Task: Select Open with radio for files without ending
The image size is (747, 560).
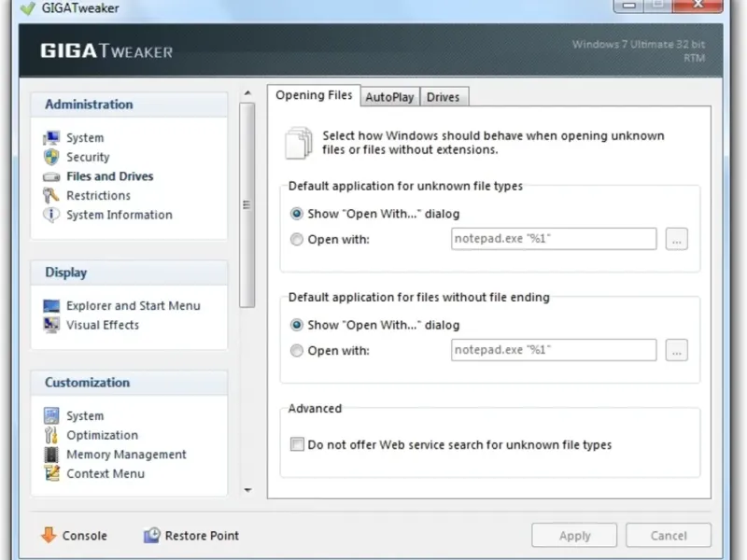Action: click(296, 351)
